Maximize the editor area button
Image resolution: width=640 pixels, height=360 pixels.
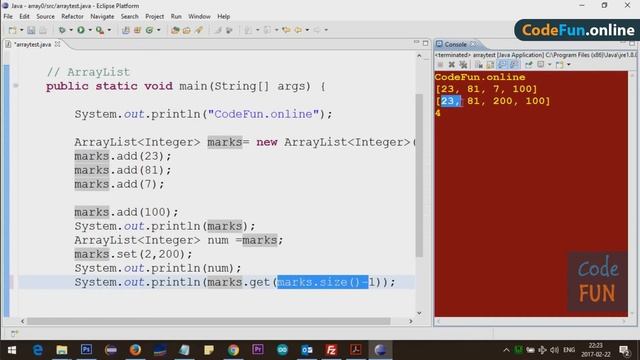point(426,43)
